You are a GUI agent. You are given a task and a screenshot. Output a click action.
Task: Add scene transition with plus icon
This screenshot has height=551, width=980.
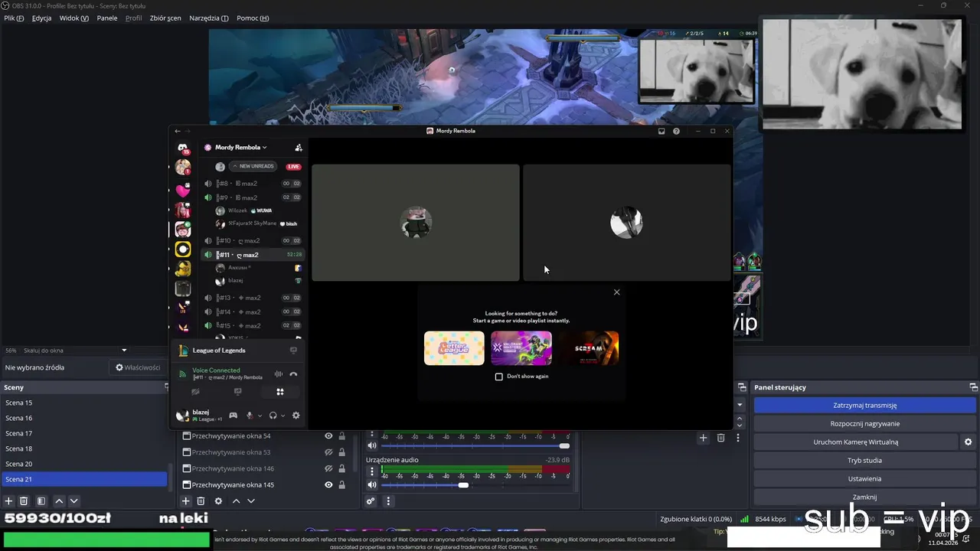tap(703, 438)
